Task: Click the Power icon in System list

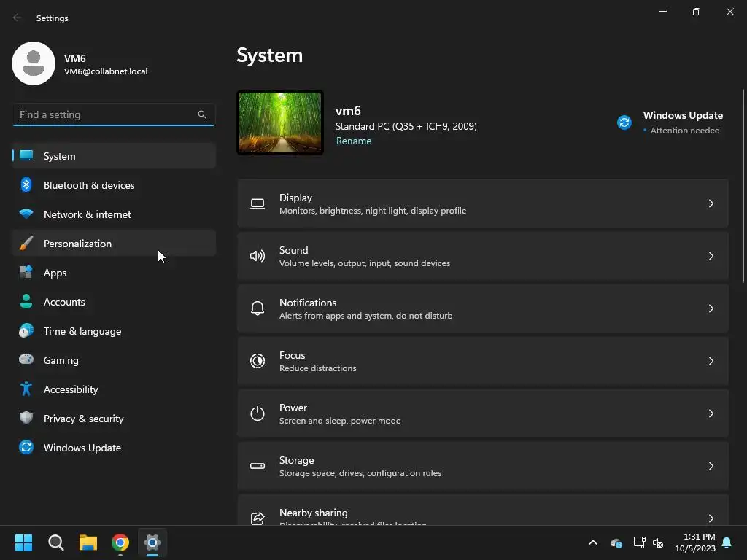Action: (x=258, y=413)
